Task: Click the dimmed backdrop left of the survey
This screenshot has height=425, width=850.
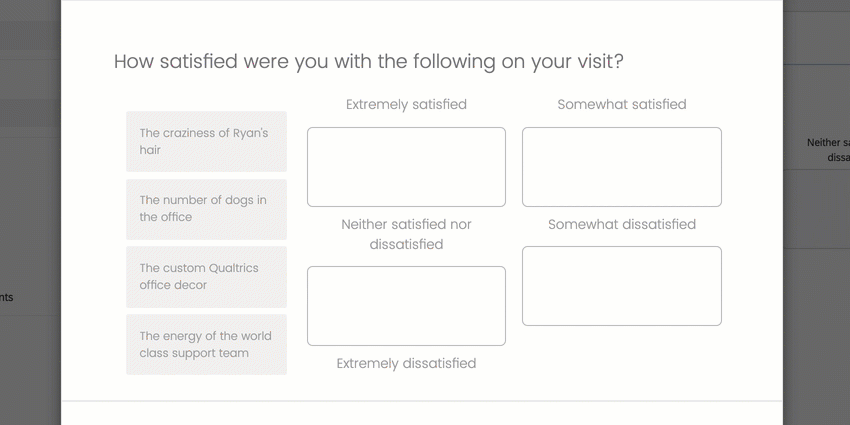Action: click(x=30, y=200)
